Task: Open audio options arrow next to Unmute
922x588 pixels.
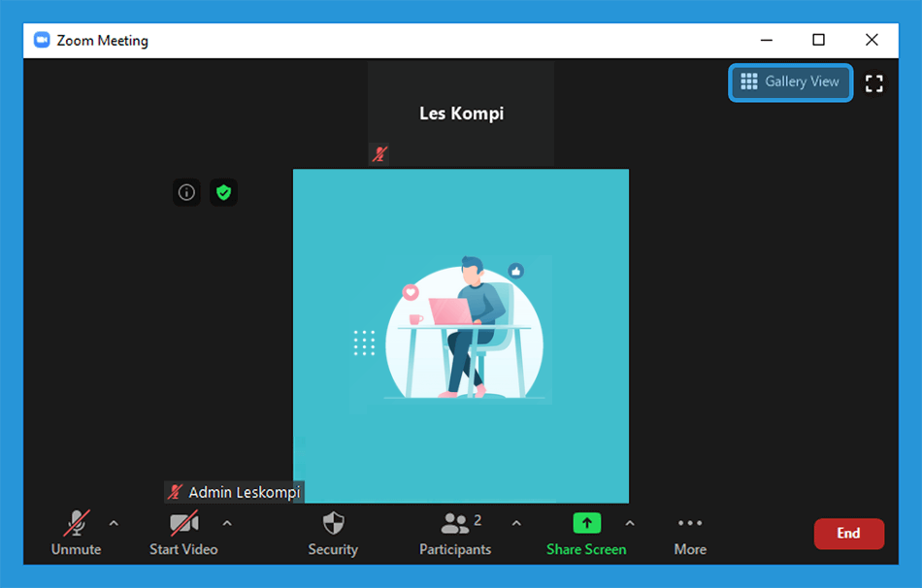Action: [x=115, y=523]
